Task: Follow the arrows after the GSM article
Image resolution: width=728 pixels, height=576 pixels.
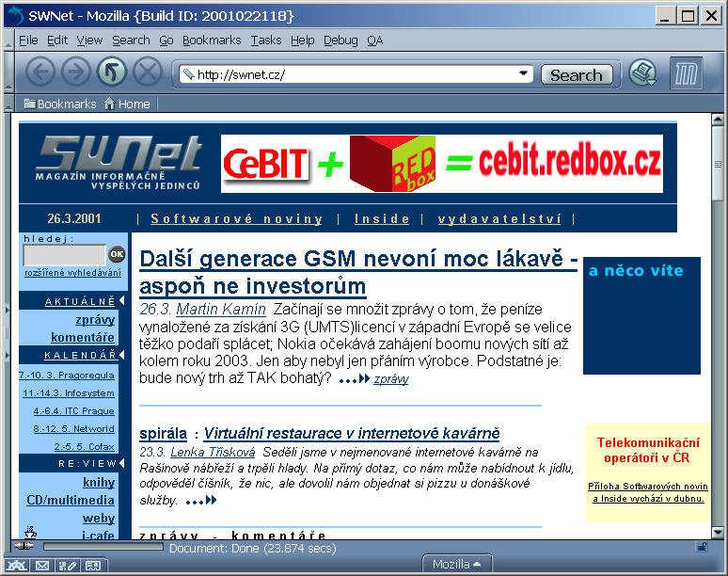Action: pos(355,379)
